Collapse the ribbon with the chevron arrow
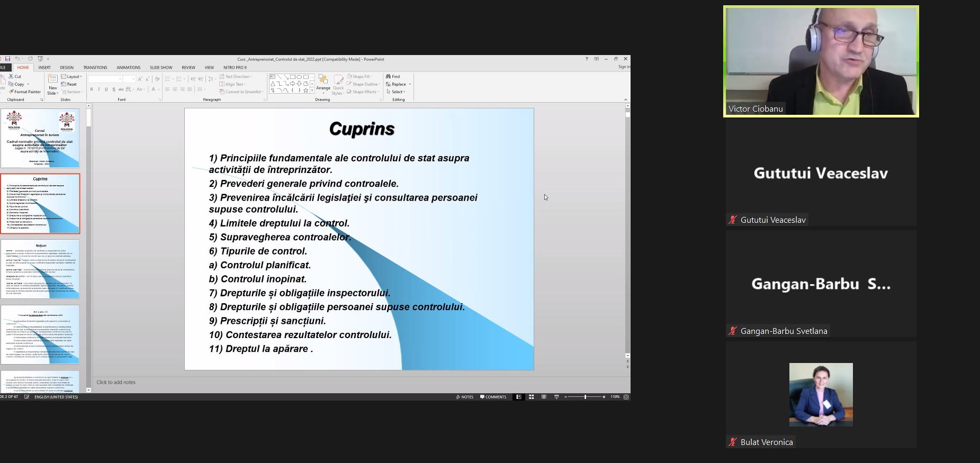 tap(626, 99)
